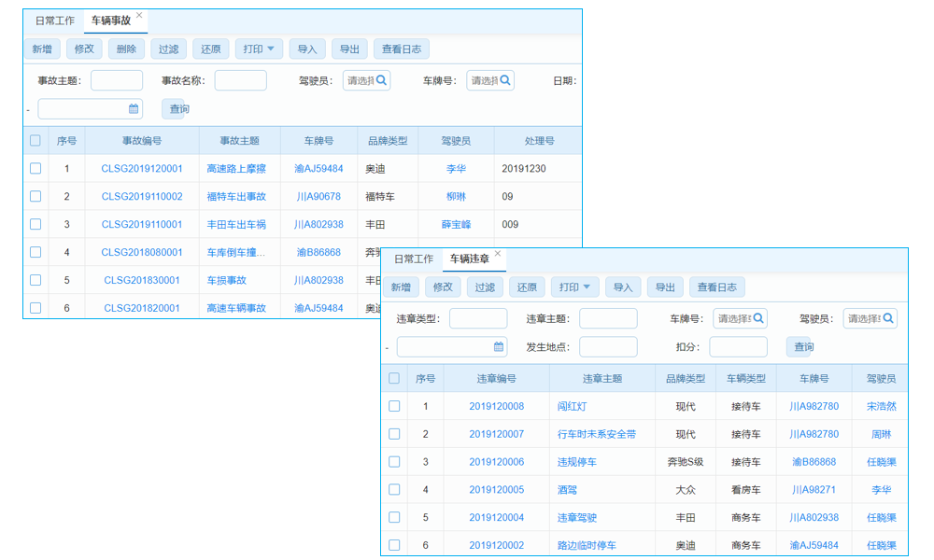Open 查看日志 view logs in accidents toolbar
Image resolution: width=934 pixels, height=560 pixels.
pos(401,49)
